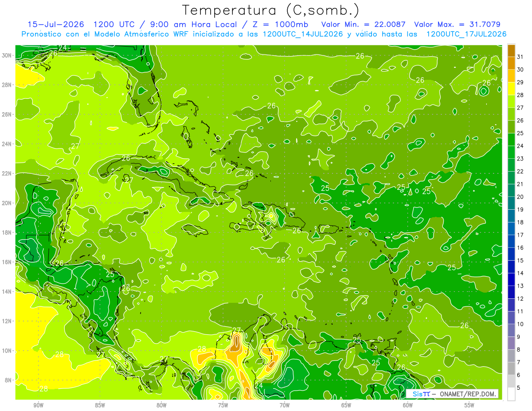532x411 pixels.
Task: Click the colorbar scale value 19
Action: tap(520, 210)
